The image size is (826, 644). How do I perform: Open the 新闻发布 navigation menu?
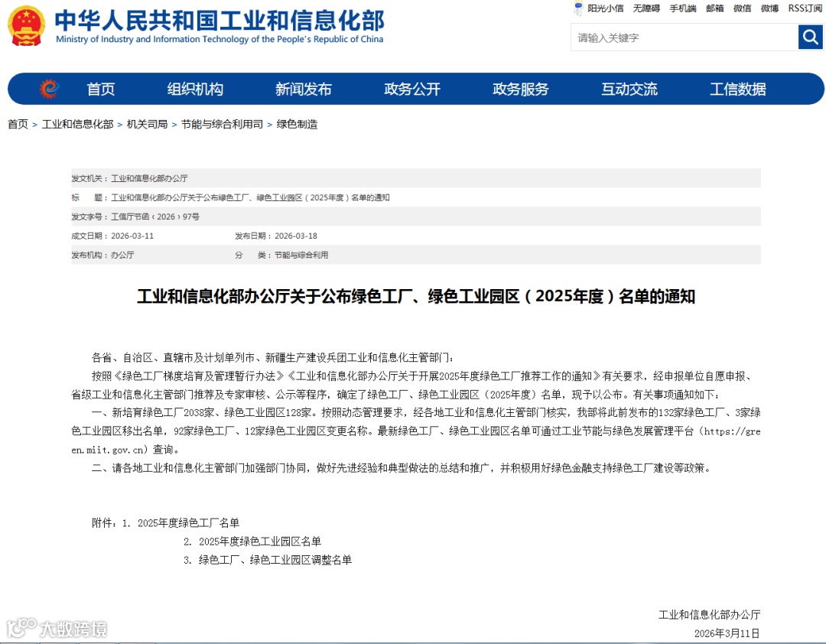point(304,89)
